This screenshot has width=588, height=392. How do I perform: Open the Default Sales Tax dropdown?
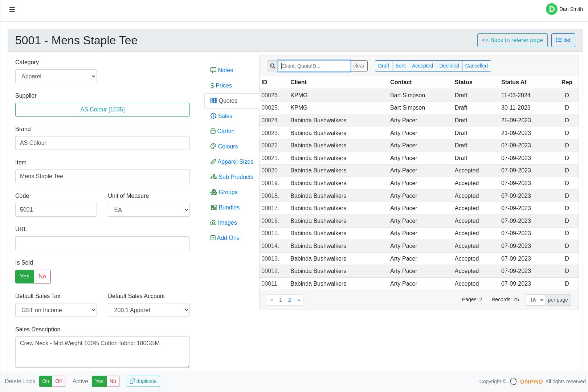tap(56, 310)
